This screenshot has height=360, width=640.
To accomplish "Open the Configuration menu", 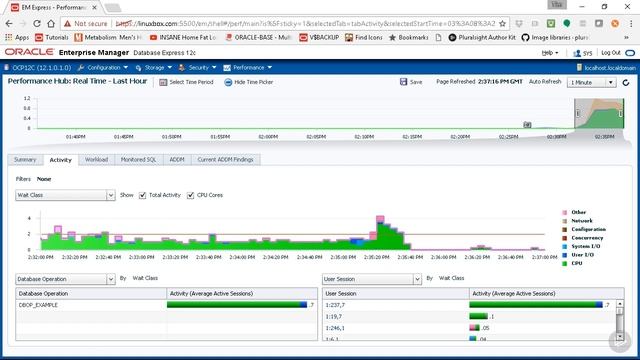I will [x=103, y=68].
